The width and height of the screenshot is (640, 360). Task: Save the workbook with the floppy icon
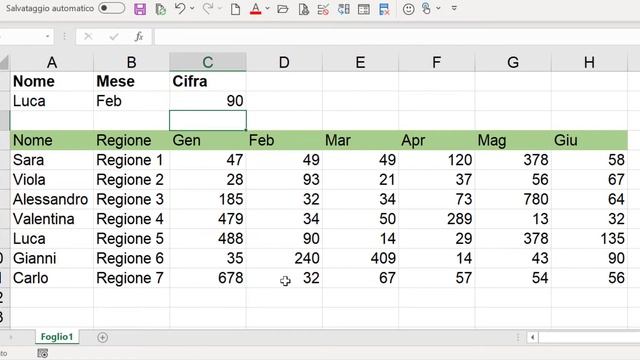[140, 9]
